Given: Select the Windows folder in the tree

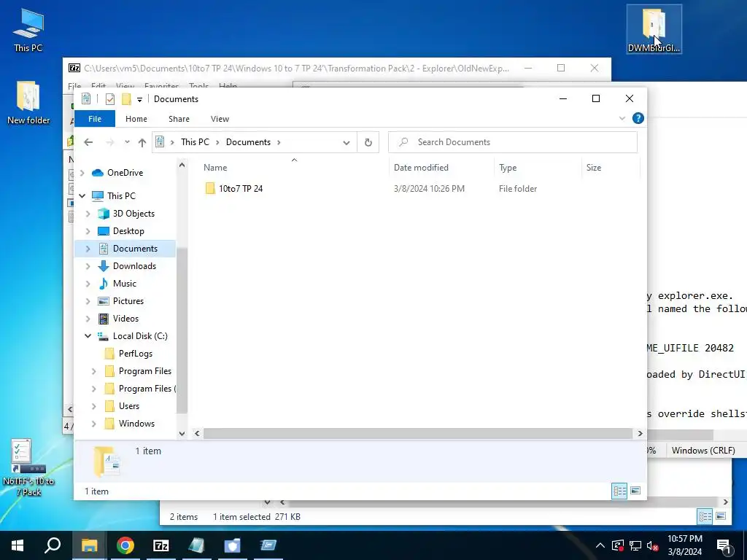Looking at the screenshot, I should [136, 424].
